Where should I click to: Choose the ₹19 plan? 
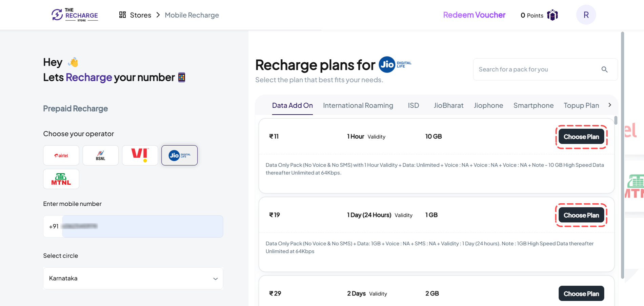click(581, 215)
